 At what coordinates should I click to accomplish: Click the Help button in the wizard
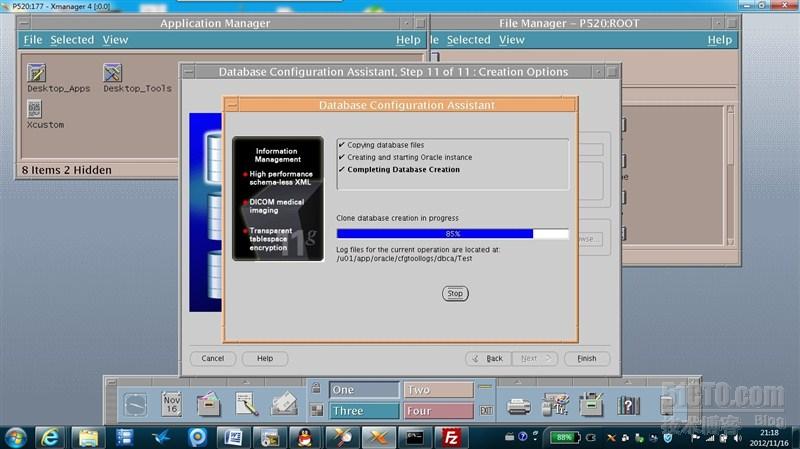(265, 359)
